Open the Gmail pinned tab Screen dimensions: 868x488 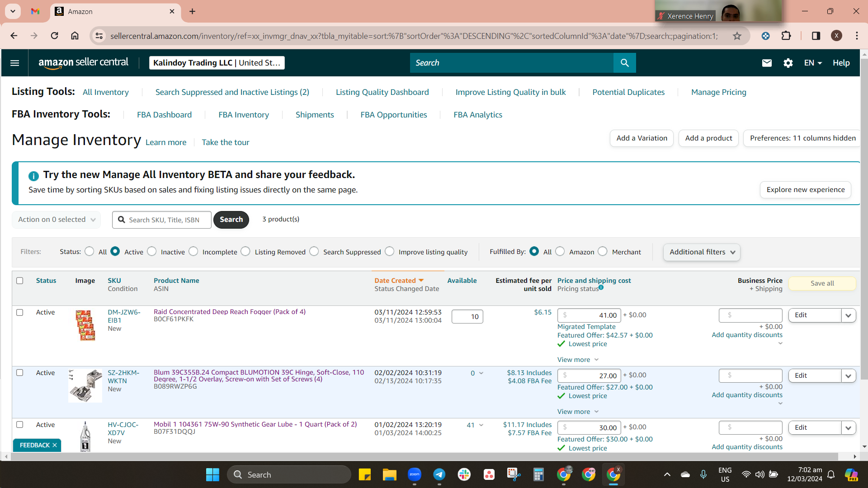(x=35, y=11)
